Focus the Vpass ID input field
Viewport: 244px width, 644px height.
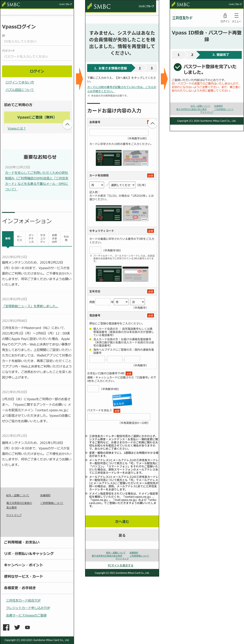click(x=37, y=42)
